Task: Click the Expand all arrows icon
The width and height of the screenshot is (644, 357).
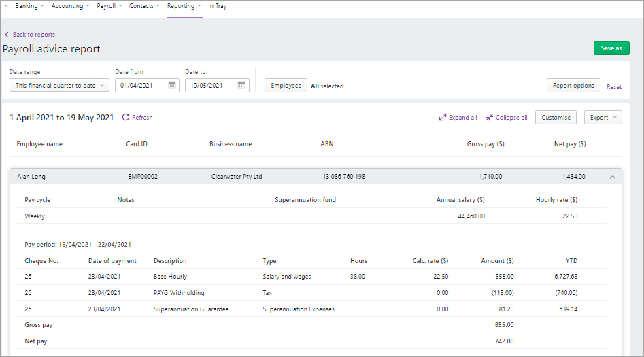Action: coord(442,118)
